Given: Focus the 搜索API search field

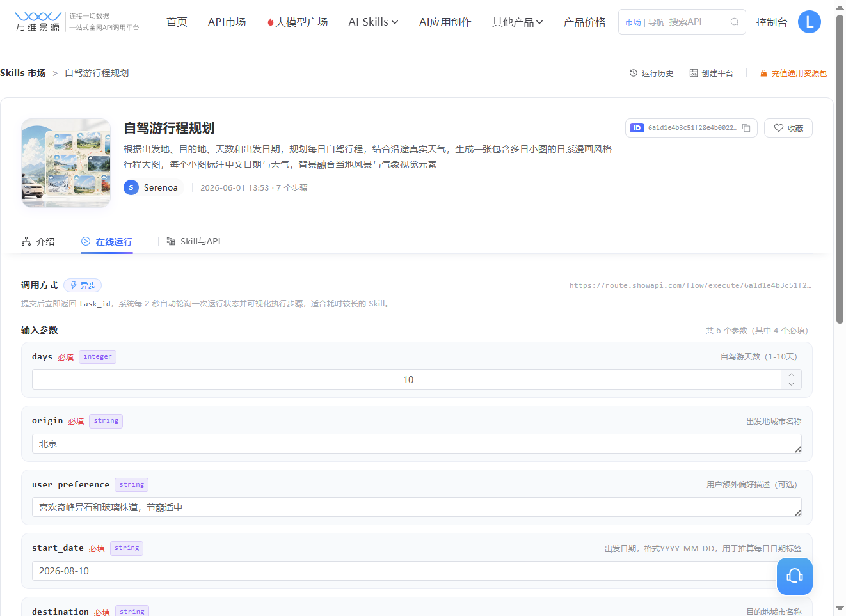Looking at the screenshot, I should (x=696, y=22).
